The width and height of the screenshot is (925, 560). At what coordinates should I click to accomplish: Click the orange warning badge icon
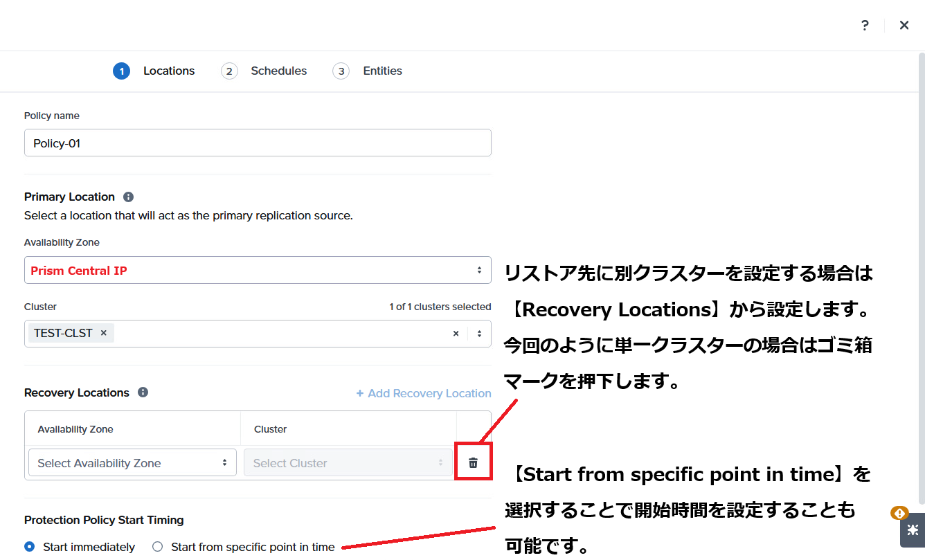tap(899, 514)
